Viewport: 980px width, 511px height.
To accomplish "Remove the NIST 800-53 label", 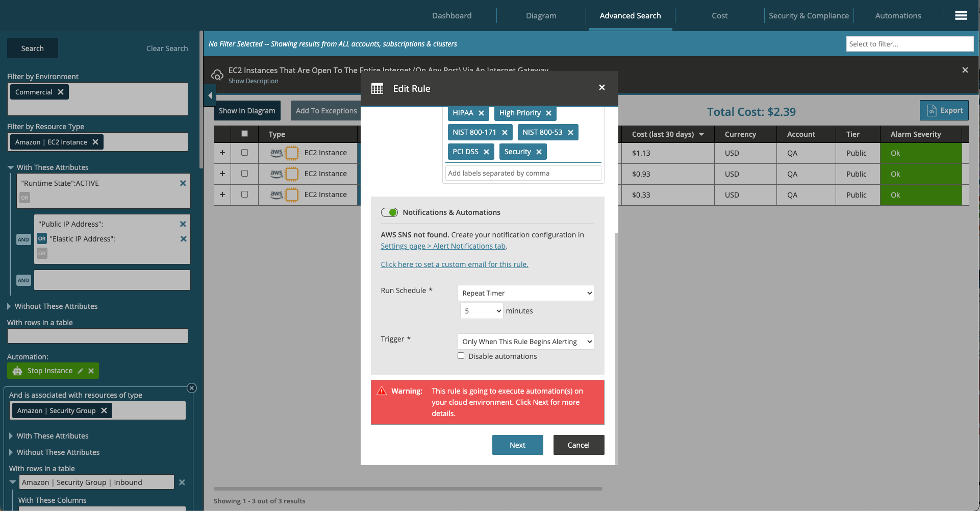I will [570, 133].
